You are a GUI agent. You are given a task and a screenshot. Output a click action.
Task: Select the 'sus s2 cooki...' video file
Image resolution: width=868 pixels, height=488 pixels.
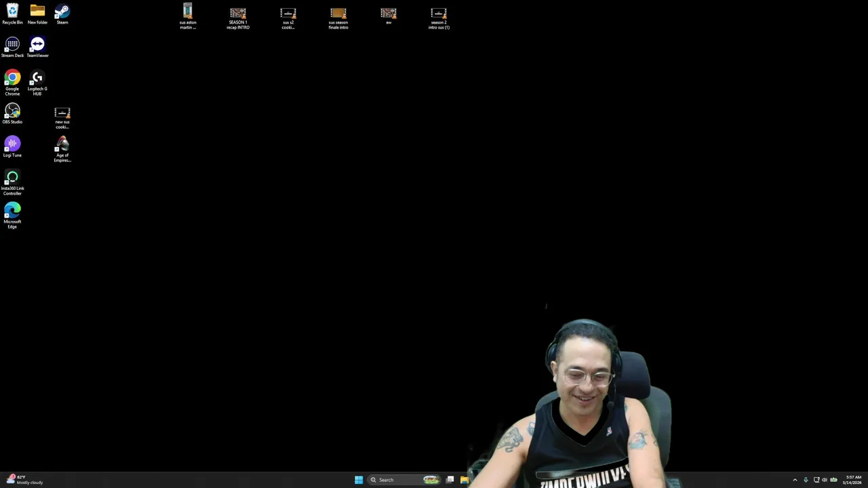tap(288, 18)
